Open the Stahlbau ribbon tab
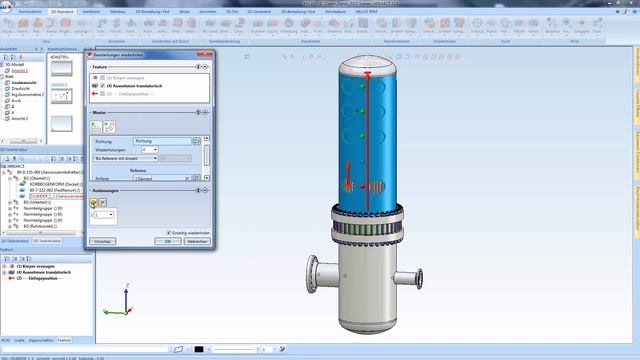This screenshot has width=640, height=360. tap(118, 12)
